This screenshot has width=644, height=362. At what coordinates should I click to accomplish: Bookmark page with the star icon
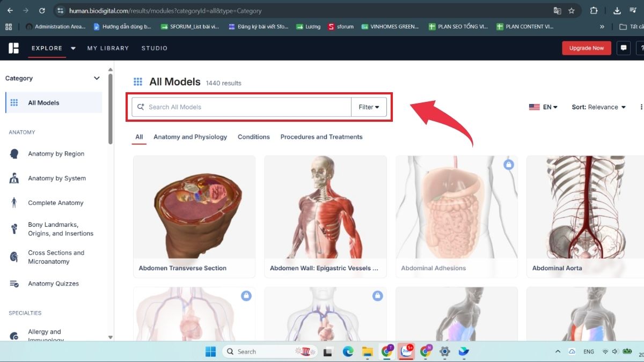[x=572, y=10]
